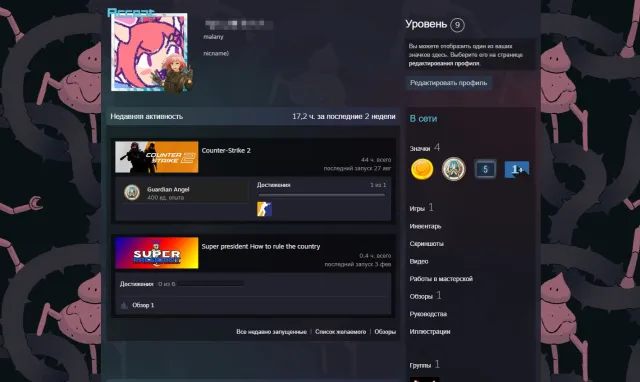Open the Counter-Strike 2 game banner

[x=157, y=157]
